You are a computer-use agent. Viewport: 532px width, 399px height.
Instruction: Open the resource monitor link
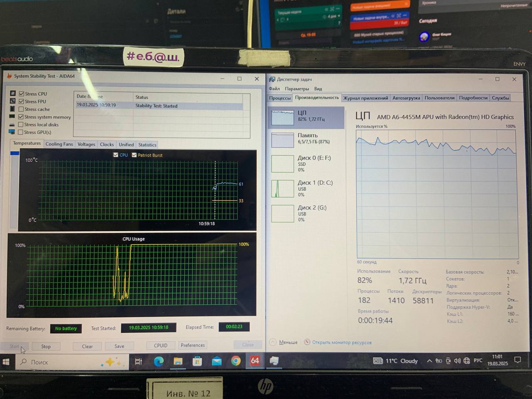click(x=342, y=342)
